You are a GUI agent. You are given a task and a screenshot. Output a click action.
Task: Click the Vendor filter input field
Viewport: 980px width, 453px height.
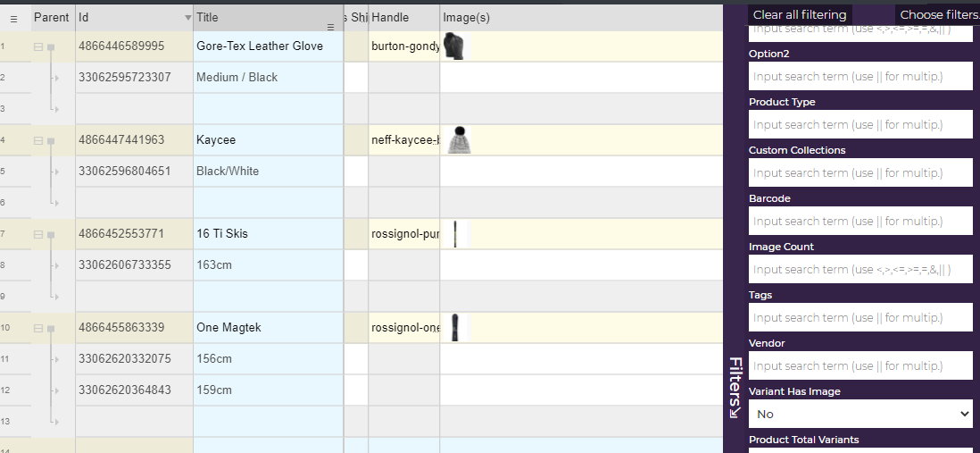(860, 365)
